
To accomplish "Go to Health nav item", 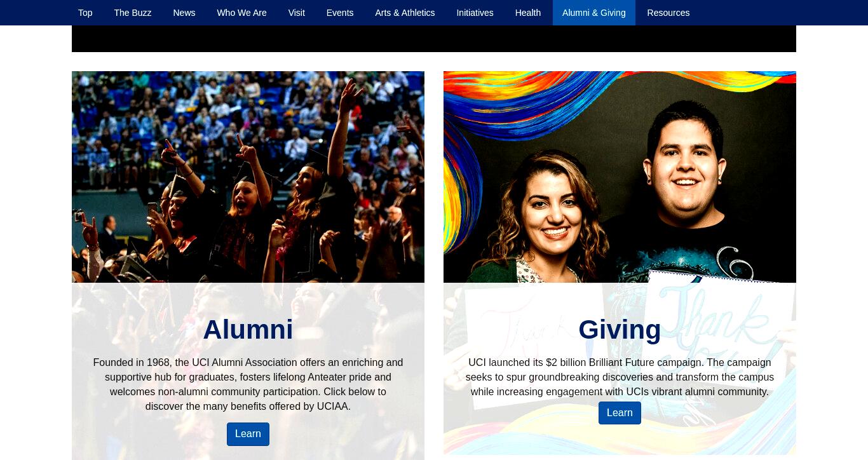I will point(528,13).
